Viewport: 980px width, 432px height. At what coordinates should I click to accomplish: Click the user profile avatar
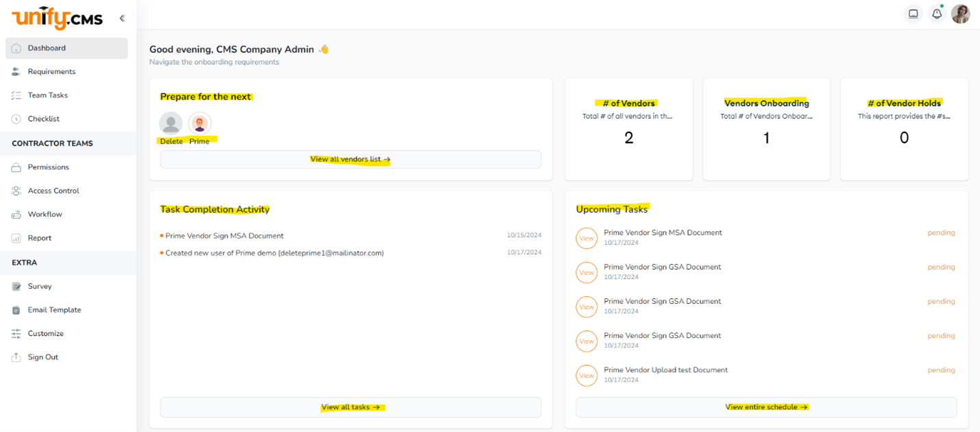tap(960, 14)
